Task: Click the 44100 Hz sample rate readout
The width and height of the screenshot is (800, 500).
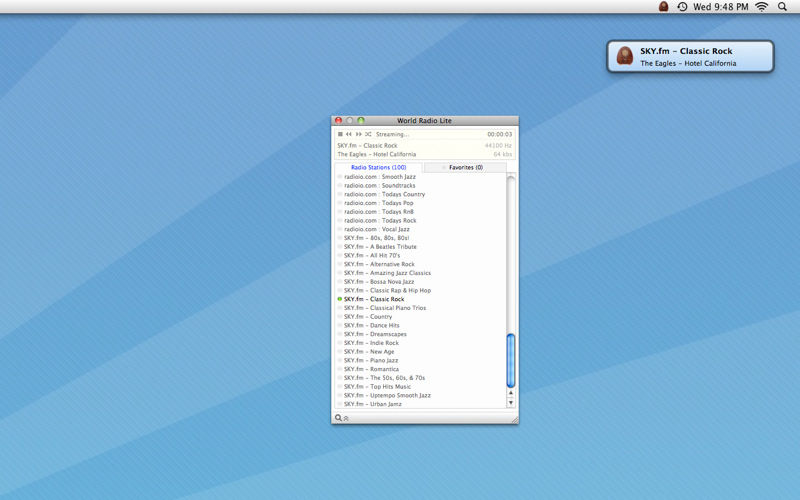Action: (498, 145)
